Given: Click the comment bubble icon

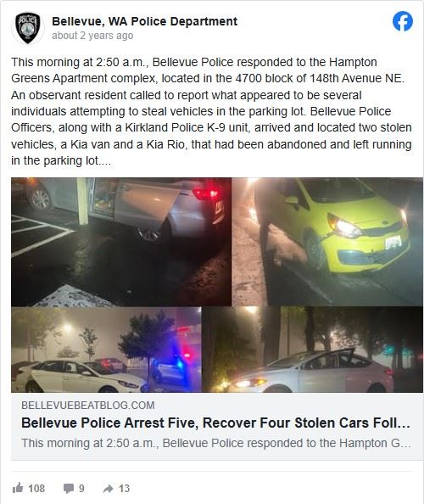Looking at the screenshot, I should [69, 489].
